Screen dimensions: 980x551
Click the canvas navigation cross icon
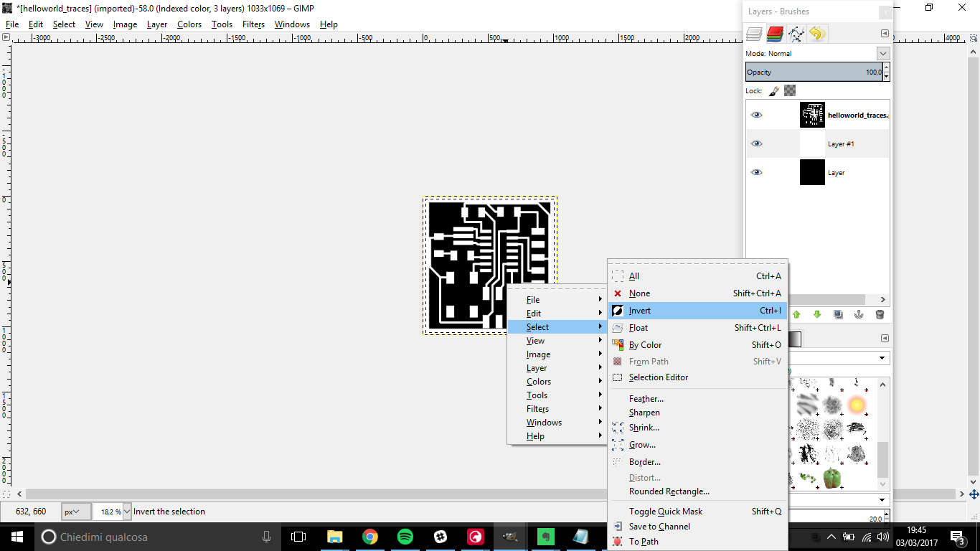pyautogui.click(x=974, y=494)
